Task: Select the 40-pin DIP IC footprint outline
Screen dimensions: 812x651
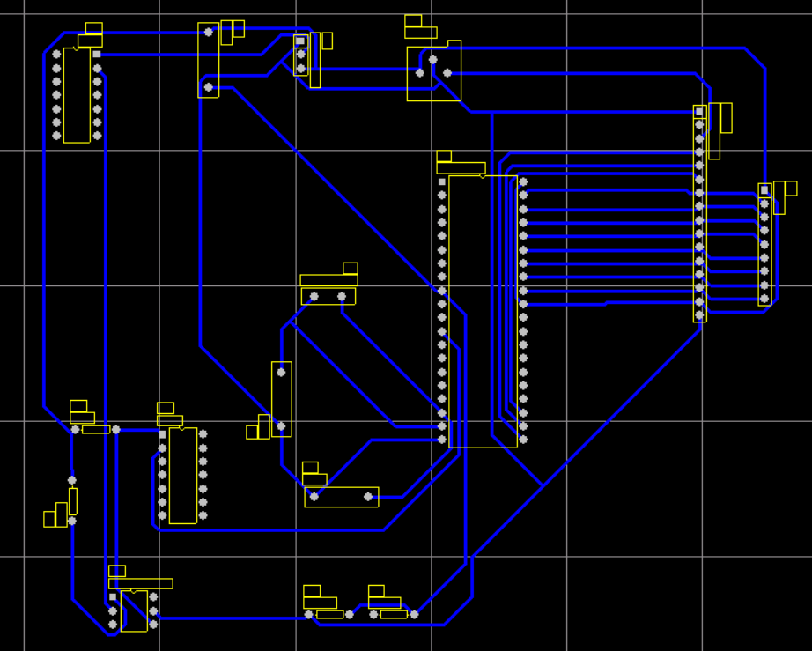Action: [483, 311]
